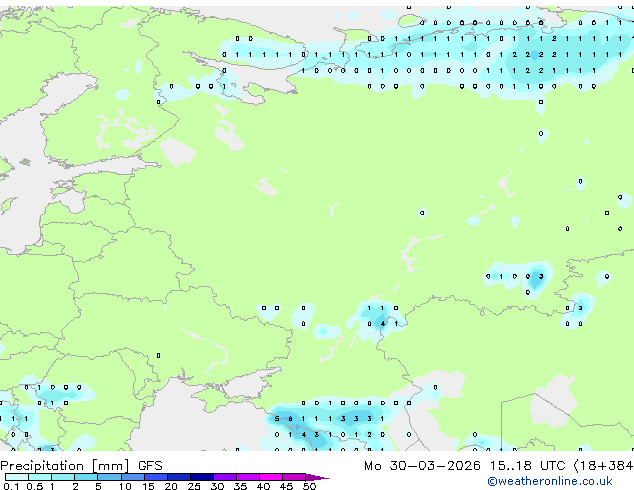The height and width of the screenshot is (490, 634).
Task: Select the '15..18 UTC' time label
Action: click(x=527, y=466)
